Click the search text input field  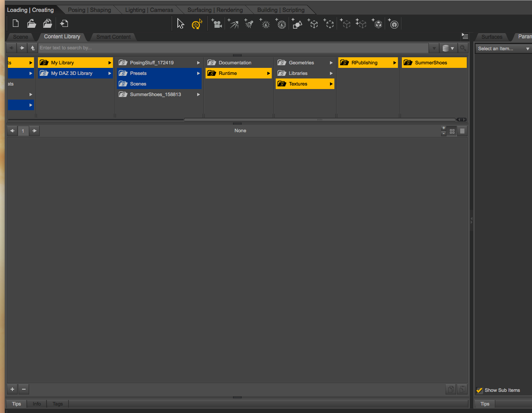pos(233,48)
